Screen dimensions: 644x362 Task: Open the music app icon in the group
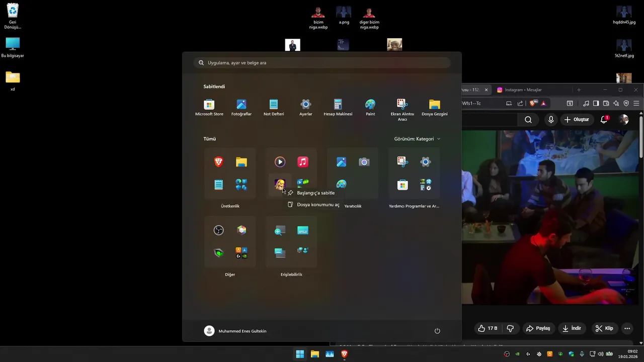click(x=302, y=162)
